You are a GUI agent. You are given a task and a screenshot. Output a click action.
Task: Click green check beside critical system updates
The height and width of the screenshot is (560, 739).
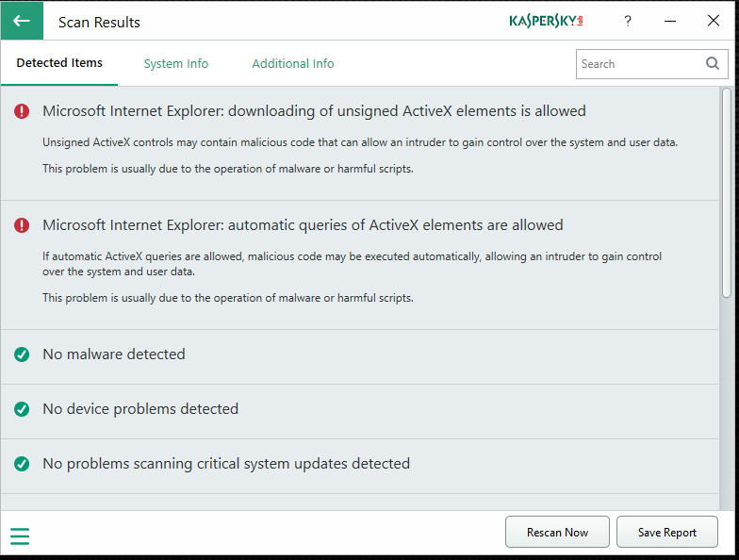[x=22, y=464]
